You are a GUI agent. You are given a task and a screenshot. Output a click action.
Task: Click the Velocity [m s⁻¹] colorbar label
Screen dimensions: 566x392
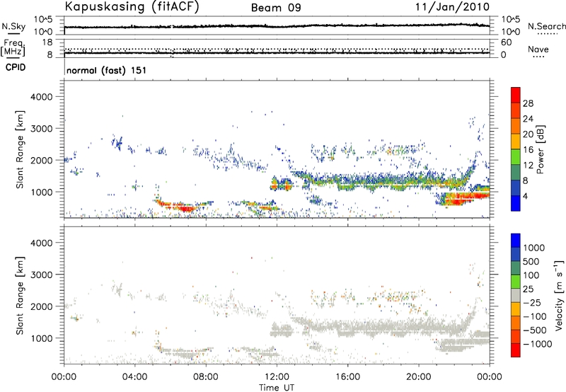click(x=559, y=295)
